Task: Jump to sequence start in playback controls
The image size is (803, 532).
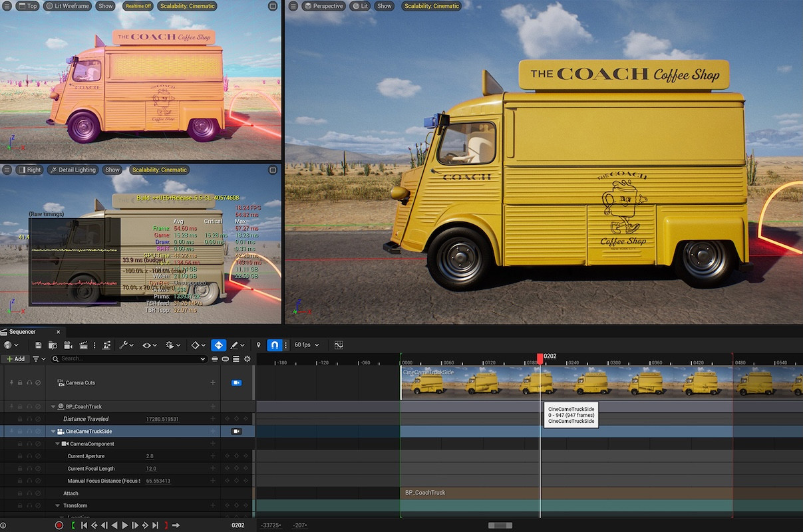Action: coord(84,525)
